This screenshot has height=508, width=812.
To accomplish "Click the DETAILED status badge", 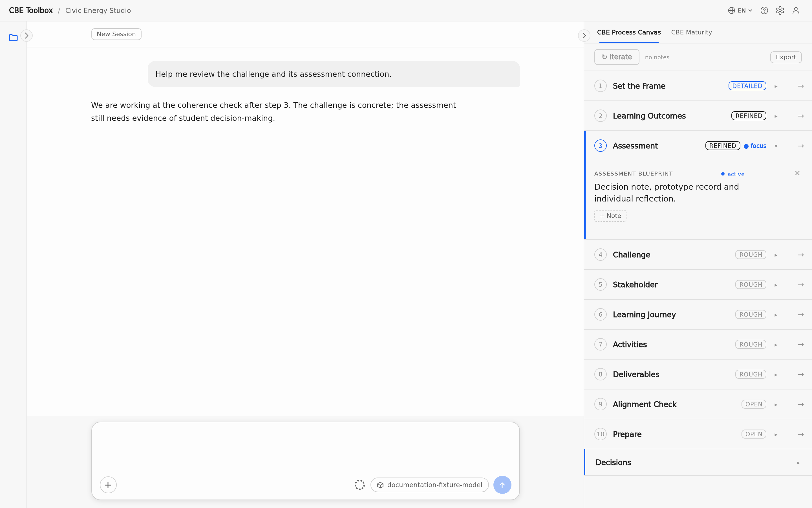I will 747,86.
